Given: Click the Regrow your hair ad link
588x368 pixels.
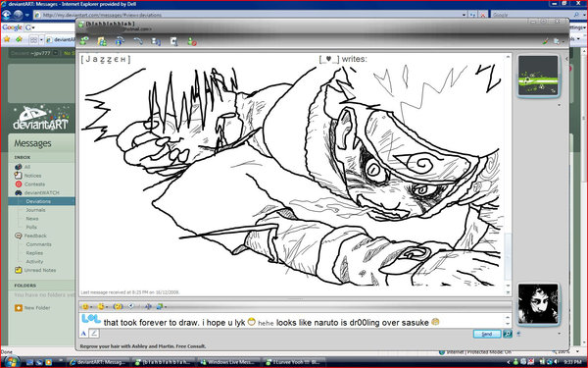Looking at the screenshot, I should pos(142,346).
